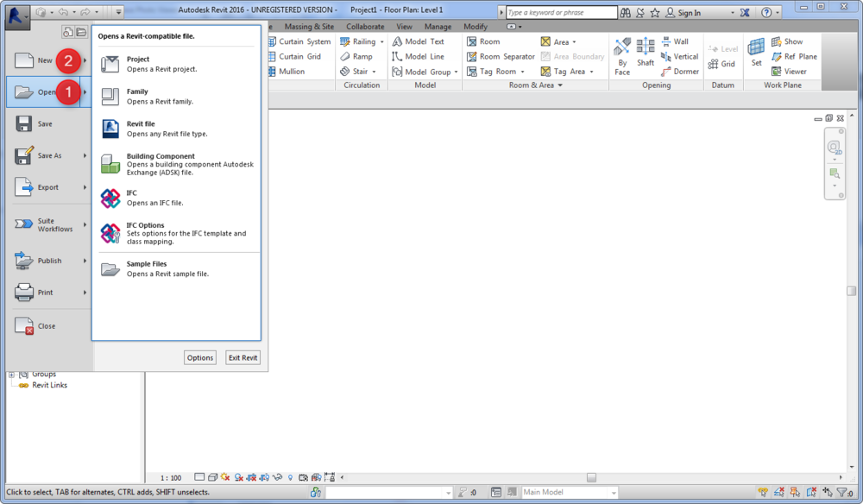The width and height of the screenshot is (863, 504).
Task: Switch to the Massing & Site tab
Action: pyautogui.click(x=309, y=27)
